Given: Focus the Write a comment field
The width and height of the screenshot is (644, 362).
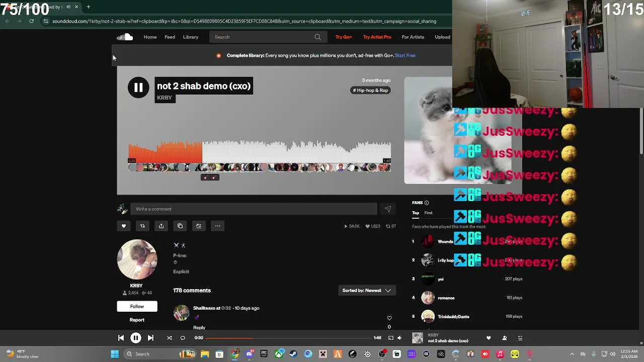Looking at the screenshot, I should point(254,209).
